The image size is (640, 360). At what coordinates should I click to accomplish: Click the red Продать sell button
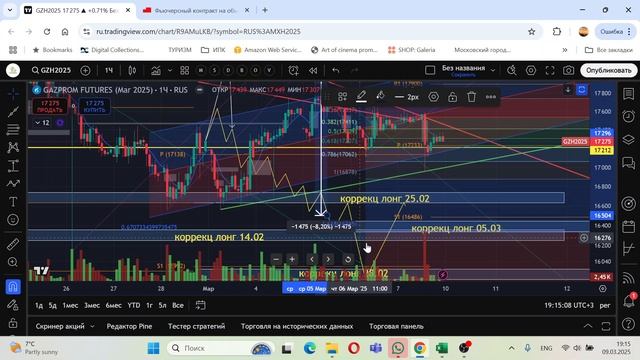(50, 107)
